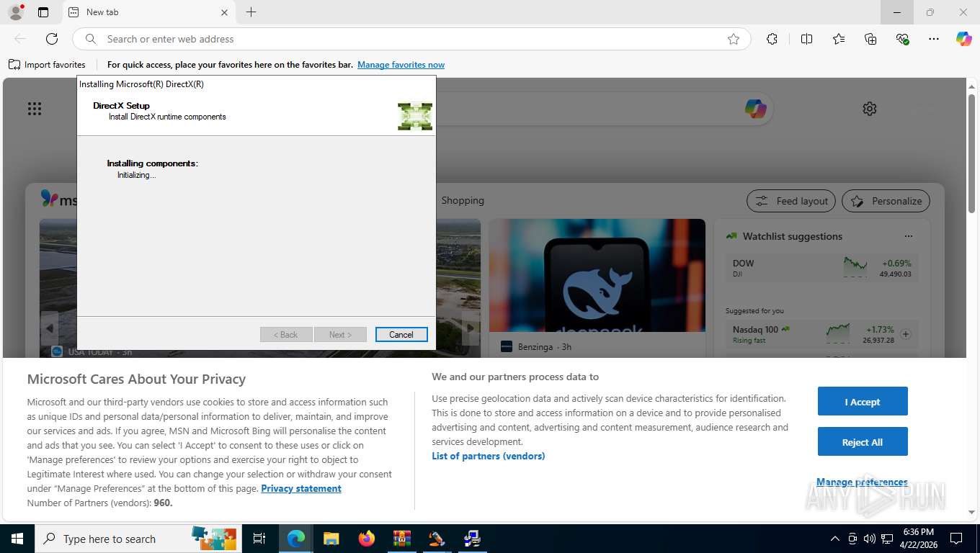
Task: Open the List of partners (vendors) link
Action: [489, 457]
